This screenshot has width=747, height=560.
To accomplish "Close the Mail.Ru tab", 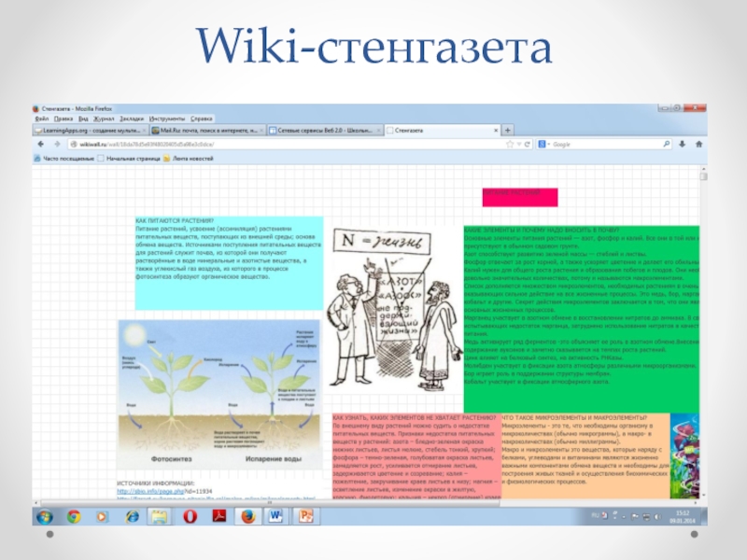I will pos(261,130).
